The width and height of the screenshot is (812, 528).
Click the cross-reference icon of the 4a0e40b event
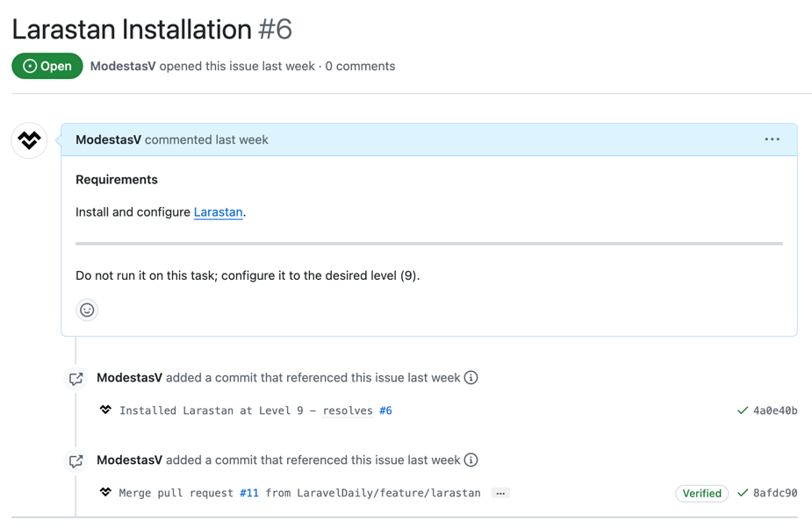(x=76, y=378)
